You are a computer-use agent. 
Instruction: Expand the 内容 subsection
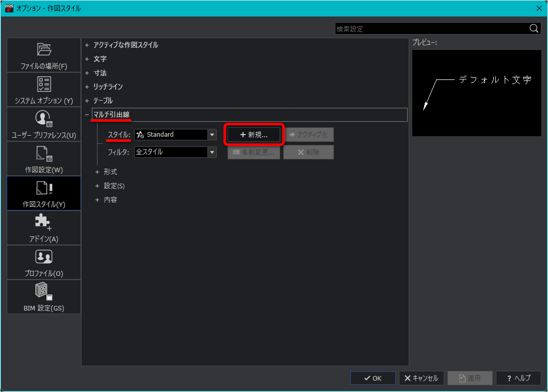[97, 200]
